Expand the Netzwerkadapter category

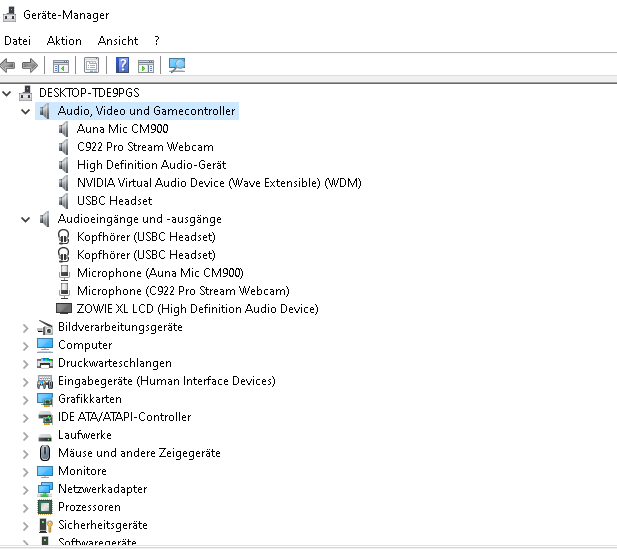[x=26, y=490]
